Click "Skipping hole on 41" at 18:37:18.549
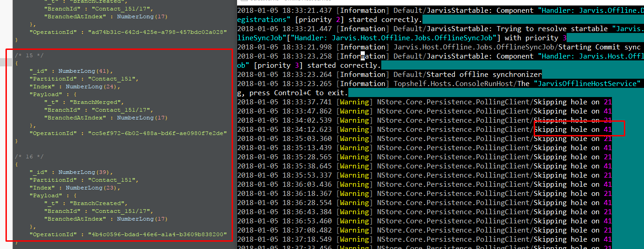 click(573, 239)
